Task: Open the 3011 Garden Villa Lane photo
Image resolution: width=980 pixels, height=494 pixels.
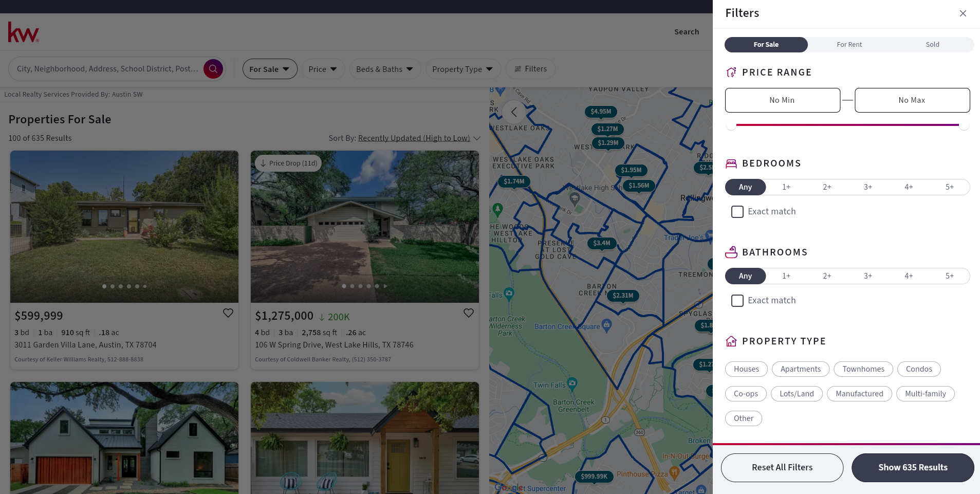Action: pyautogui.click(x=124, y=227)
